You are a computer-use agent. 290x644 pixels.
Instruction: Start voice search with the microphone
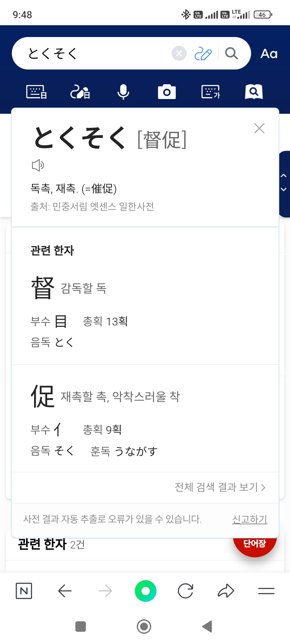pyautogui.click(x=124, y=92)
